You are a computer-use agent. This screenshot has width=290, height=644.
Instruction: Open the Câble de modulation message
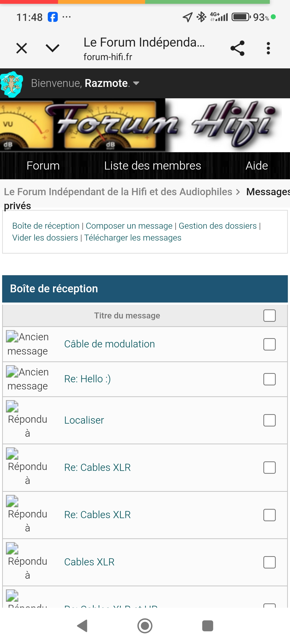tap(109, 344)
